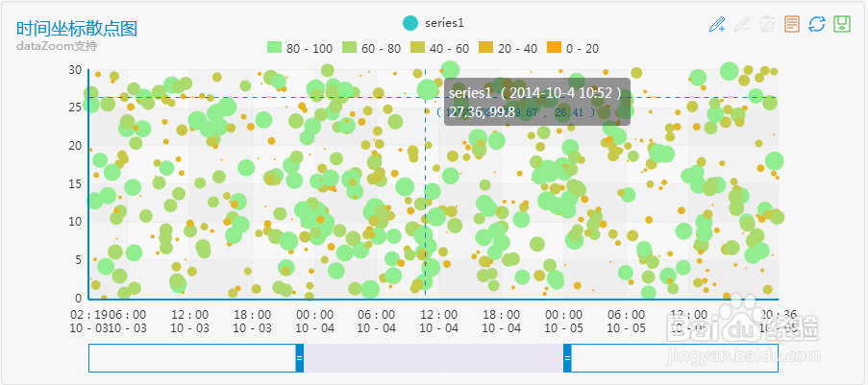This screenshot has width=868, height=385.
Task: Open the data view icon
Action: (792, 24)
